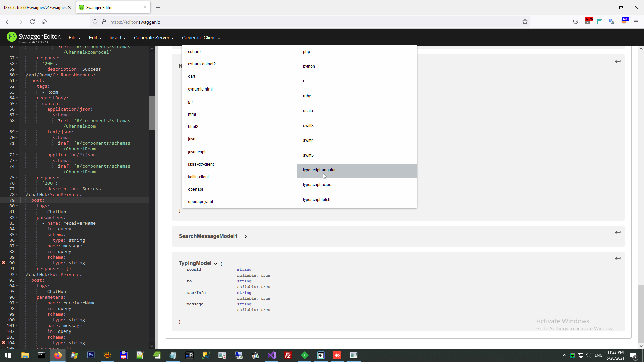Select typescript-angular client generator
This screenshot has width=644, height=362.
coord(319,170)
